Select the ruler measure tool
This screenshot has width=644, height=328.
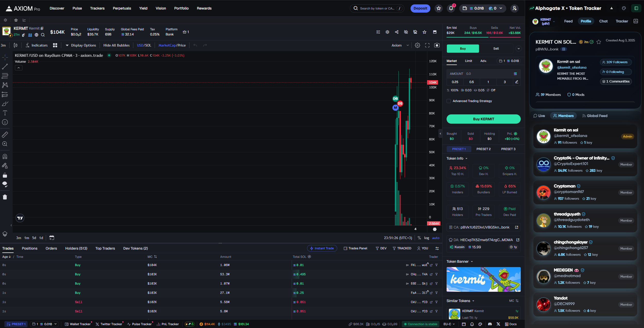coord(5,134)
